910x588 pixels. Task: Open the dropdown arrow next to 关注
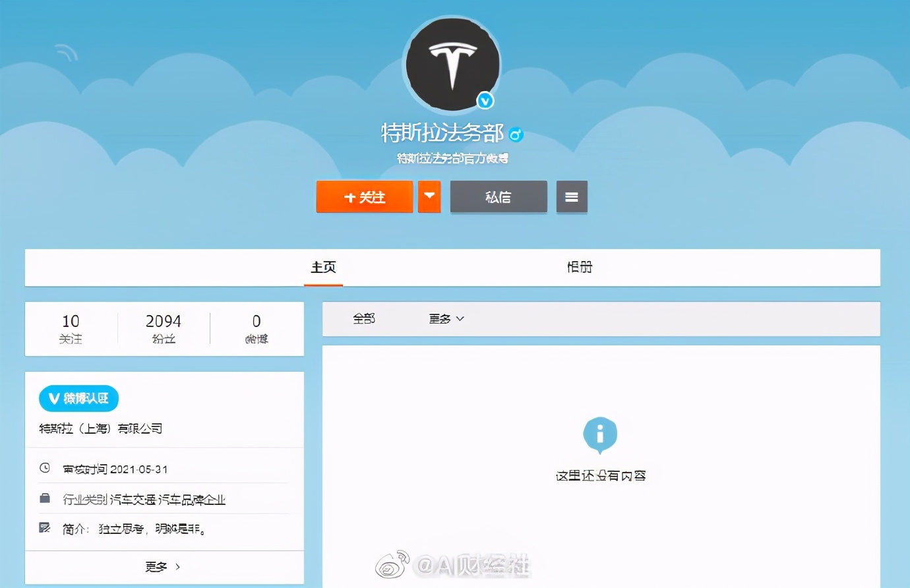click(x=429, y=196)
